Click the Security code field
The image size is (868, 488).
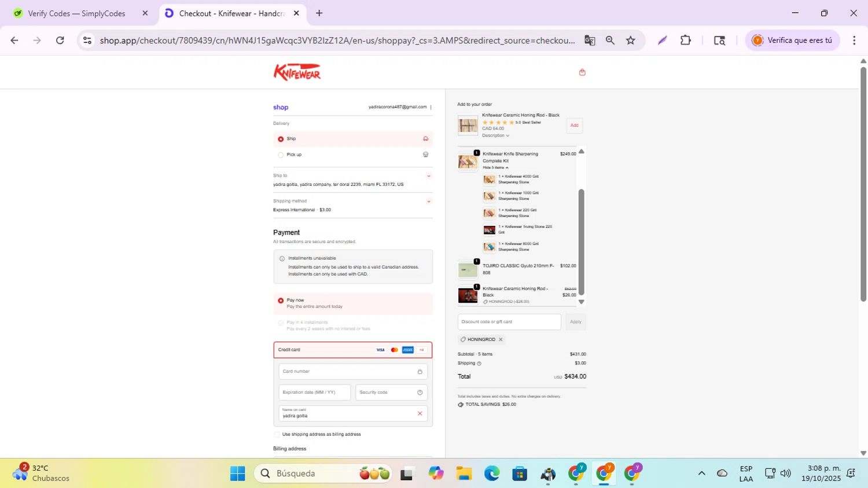(392, 392)
